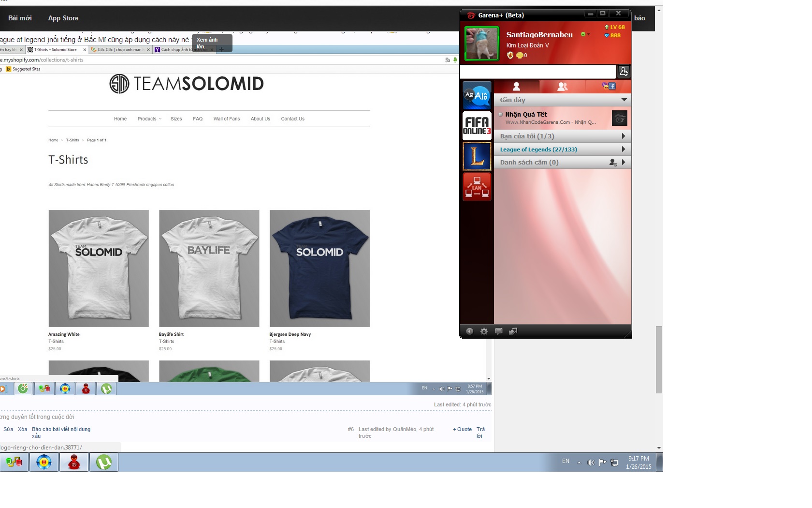812x508 pixels.
Task: Open the chat bubble icon in Garena's bottom bar
Action: pyautogui.click(x=499, y=331)
